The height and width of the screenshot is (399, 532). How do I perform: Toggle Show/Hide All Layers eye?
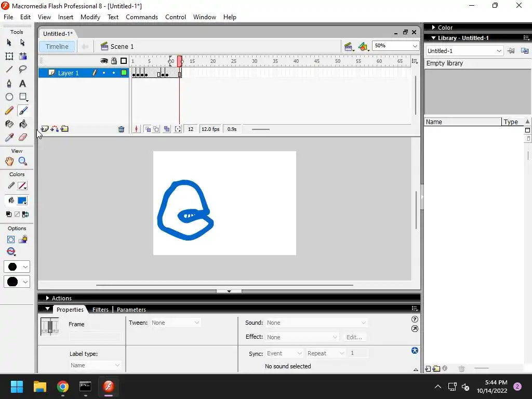pyautogui.click(x=104, y=61)
